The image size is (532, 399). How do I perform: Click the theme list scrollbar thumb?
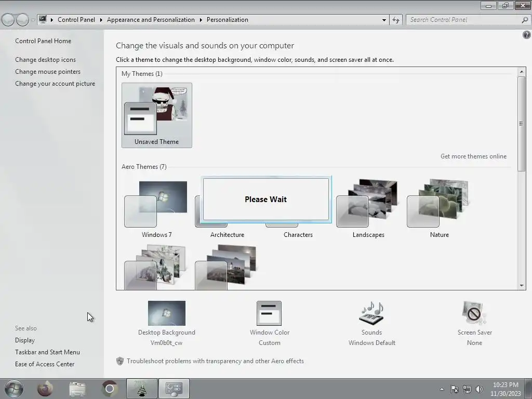pyautogui.click(x=522, y=124)
